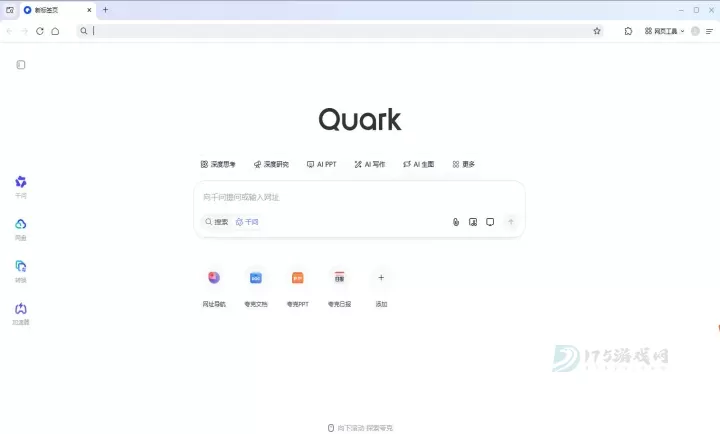The image size is (720, 434).
Task: Open 千问 in the left sidebar
Action: (21, 187)
